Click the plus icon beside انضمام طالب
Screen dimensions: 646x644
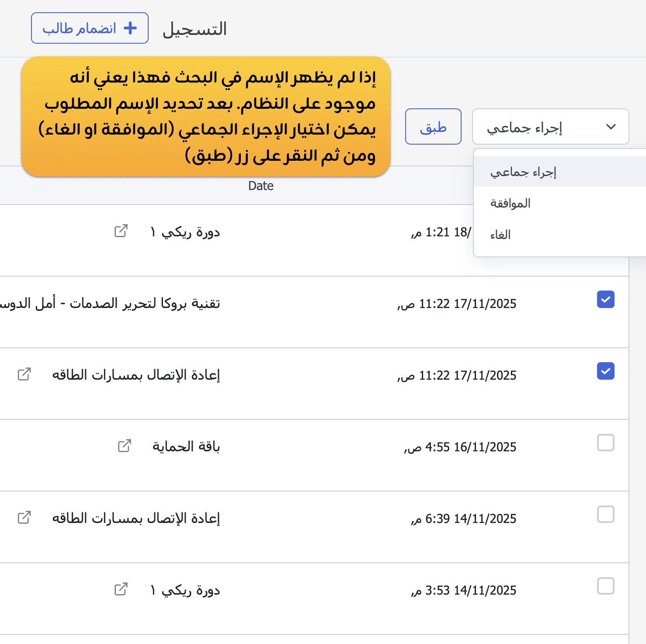point(130,28)
